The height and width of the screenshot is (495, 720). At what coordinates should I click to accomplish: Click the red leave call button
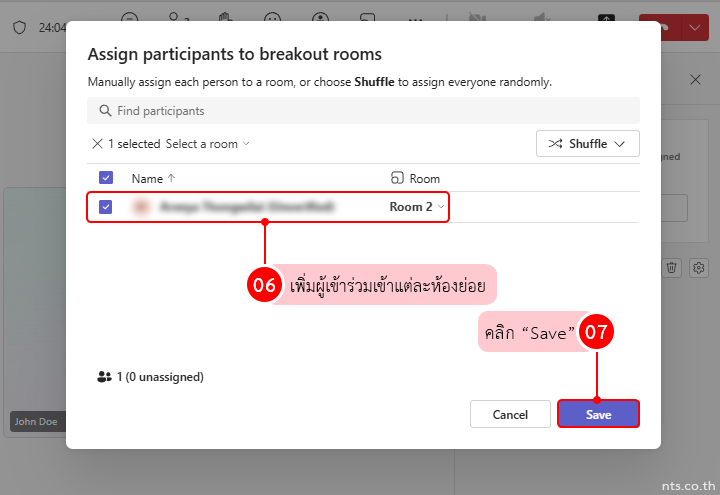661,27
